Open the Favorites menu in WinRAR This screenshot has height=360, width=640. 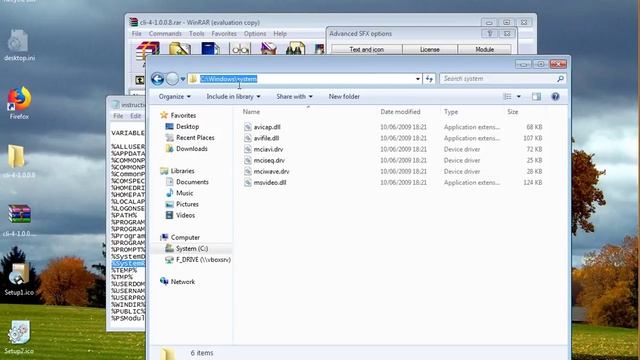(224, 33)
